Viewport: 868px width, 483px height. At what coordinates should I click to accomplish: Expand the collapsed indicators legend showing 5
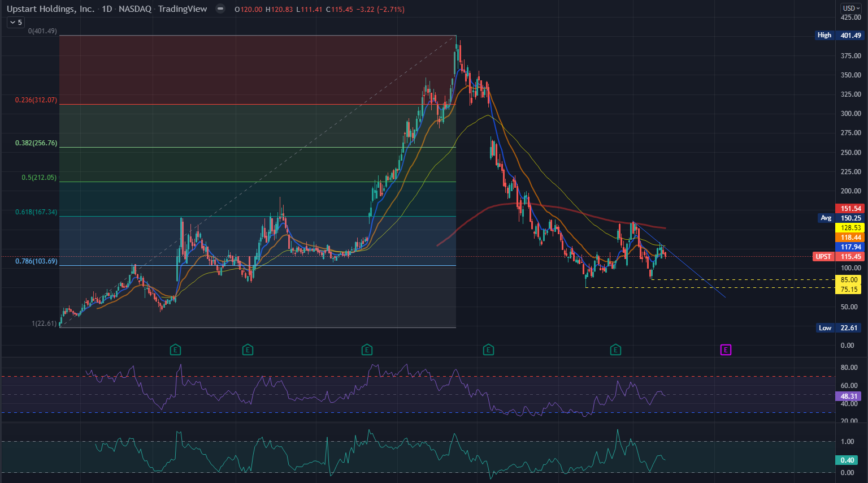point(16,22)
